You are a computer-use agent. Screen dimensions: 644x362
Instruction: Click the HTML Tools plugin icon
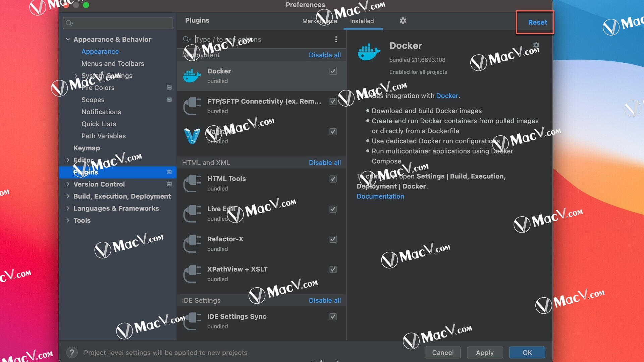click(192, 183)
